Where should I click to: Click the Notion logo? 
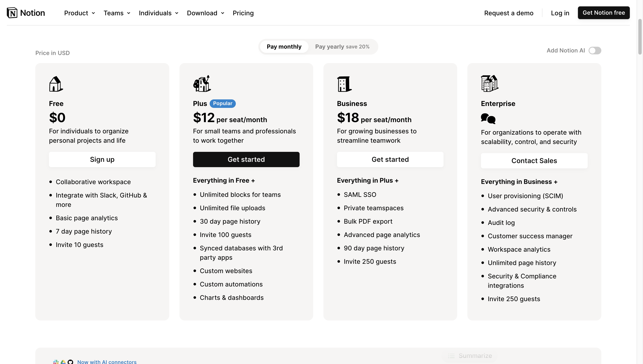25,13
